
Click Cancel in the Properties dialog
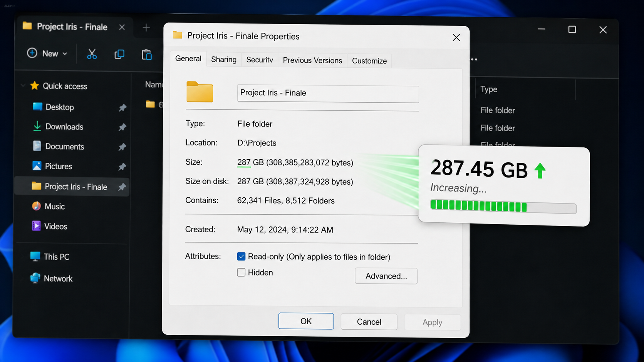click(x=369, y=322)
